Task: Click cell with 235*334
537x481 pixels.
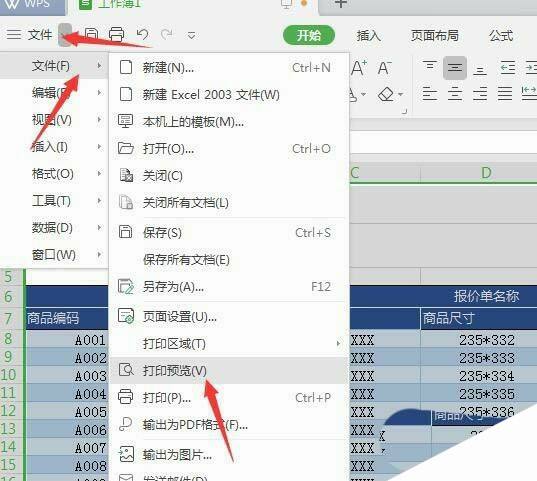Action: 479,375
